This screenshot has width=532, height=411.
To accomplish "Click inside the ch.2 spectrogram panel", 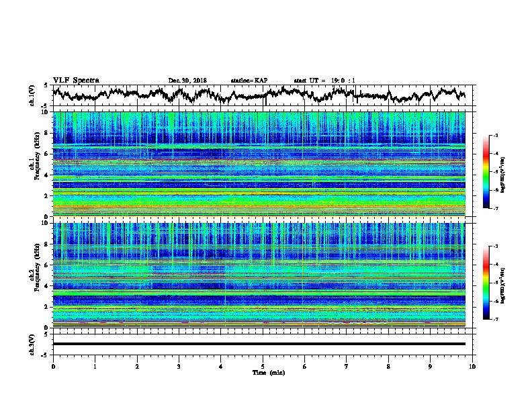I will coord(259,275).
